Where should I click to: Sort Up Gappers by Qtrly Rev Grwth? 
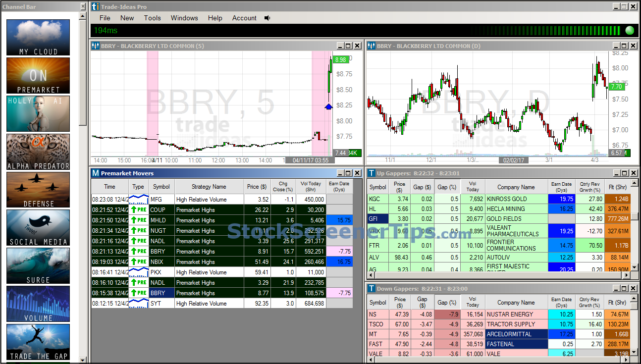[x=589, y=187]
